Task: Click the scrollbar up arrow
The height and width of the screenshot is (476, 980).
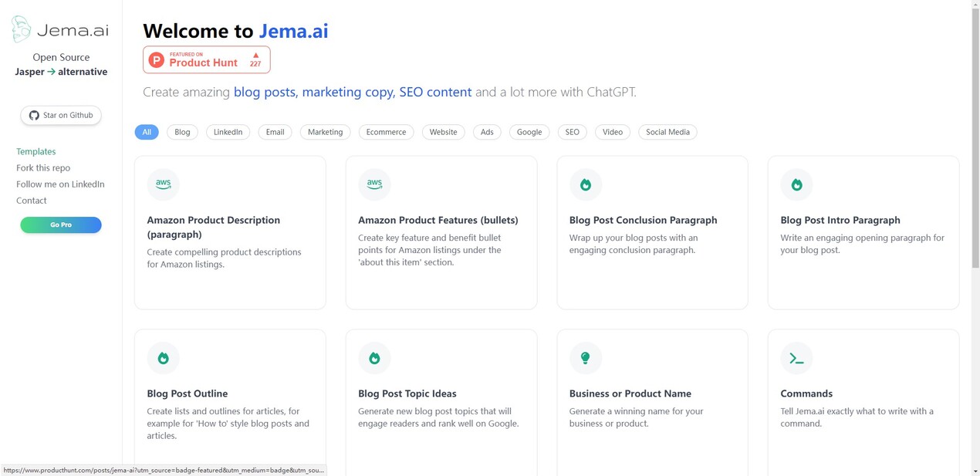Action: [975, 4]
